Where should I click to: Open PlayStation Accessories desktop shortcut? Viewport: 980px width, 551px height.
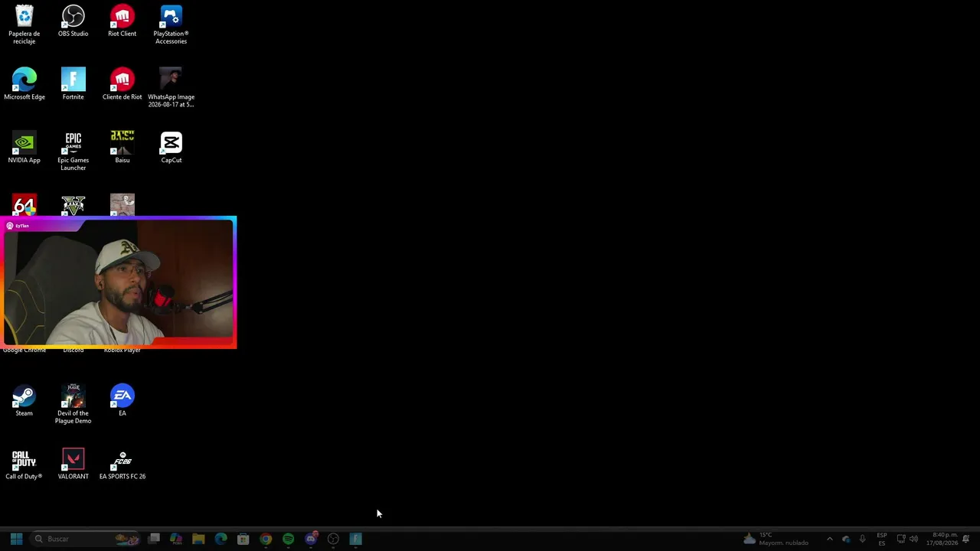[x=171, y=24]
